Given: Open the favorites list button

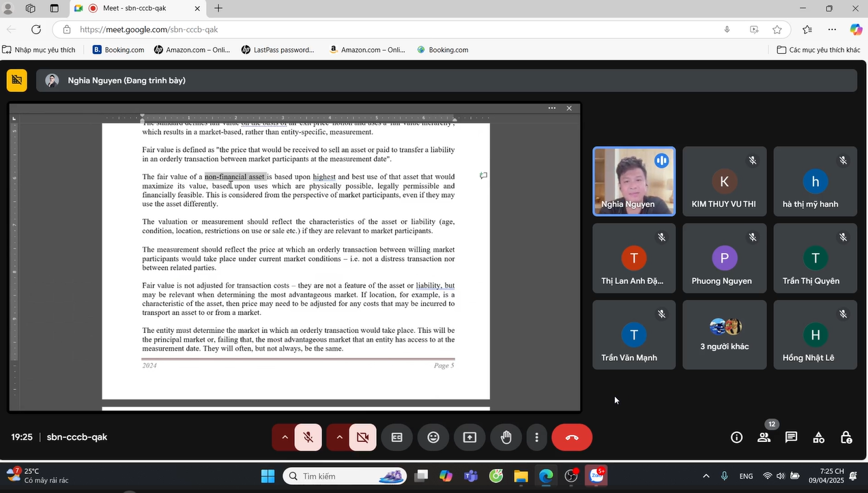Looking at the screenshot, I should click(x=807, y=29).
